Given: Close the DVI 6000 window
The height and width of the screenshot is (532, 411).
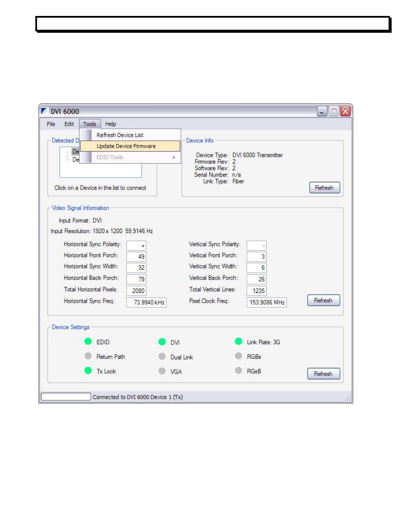Looking at the screenshot, I should [x=345, y=112].
